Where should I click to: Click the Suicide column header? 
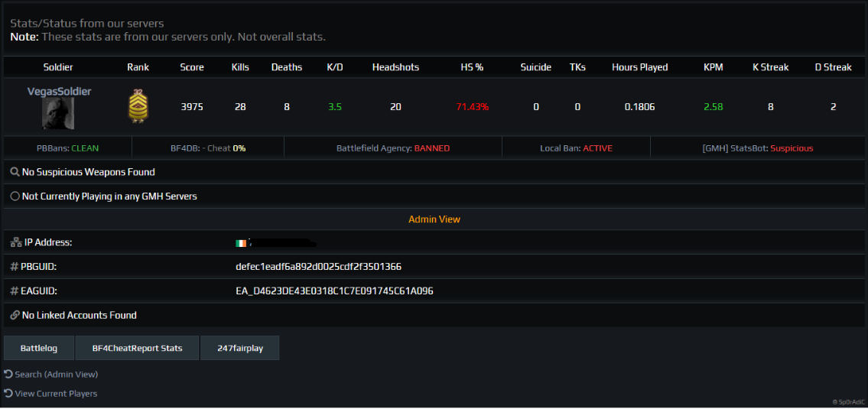click(x=536, y=67)
